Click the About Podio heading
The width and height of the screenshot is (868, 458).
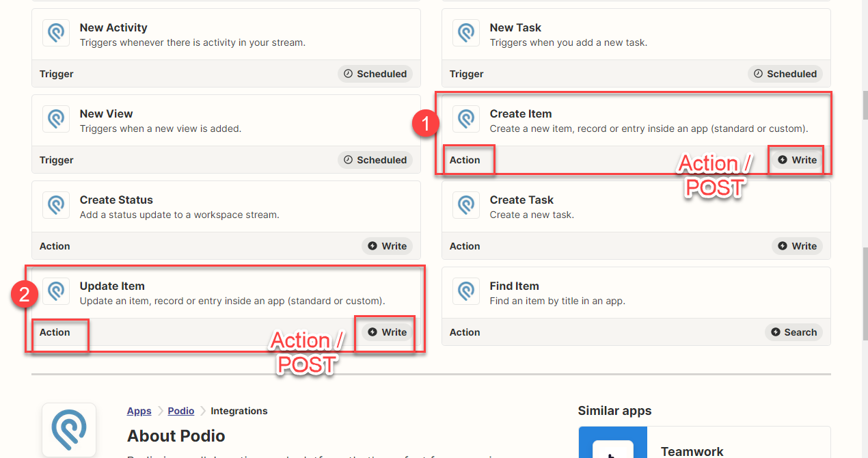pyautogui.click(x=176, y=436)
